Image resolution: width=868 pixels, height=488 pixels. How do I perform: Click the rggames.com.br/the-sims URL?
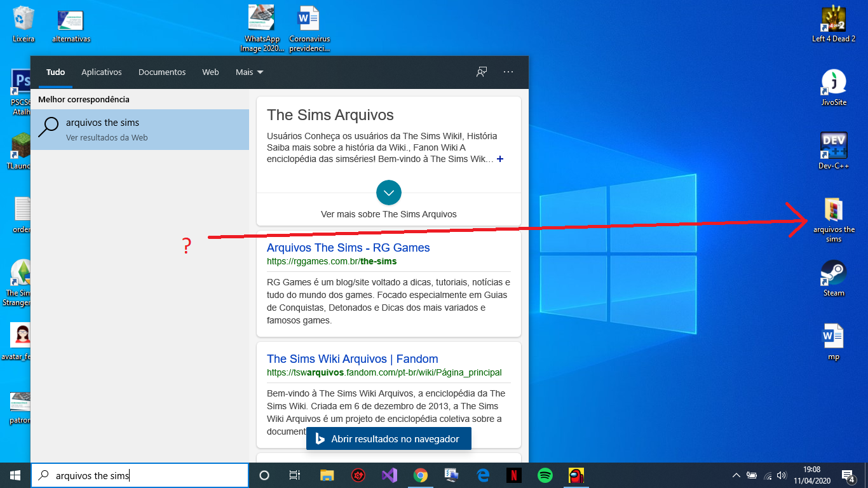point(332,261)
